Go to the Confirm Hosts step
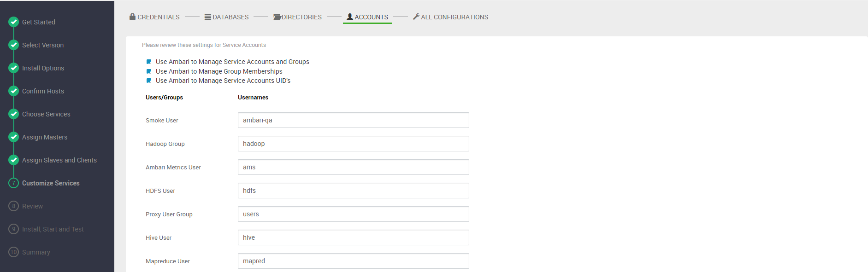Image resolution: width=868 pixels, height=272 pixels. pos(43,91)
